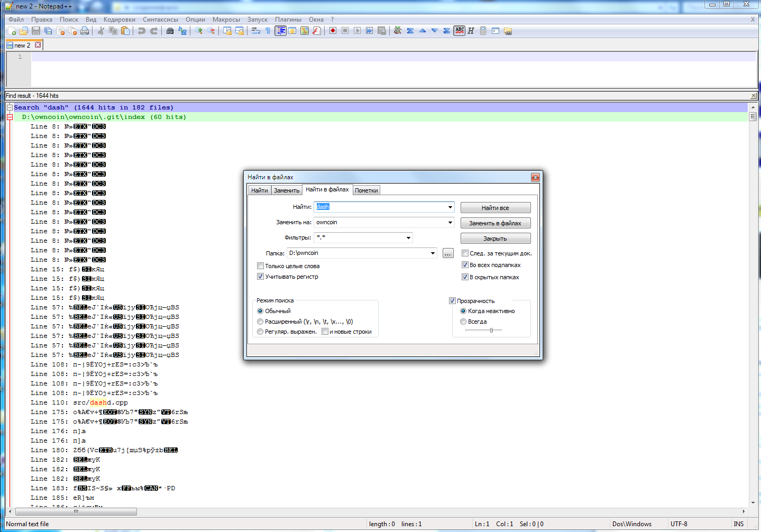The width and height of the screenshot is (761, 532).
Task: Click the Stop macro recording icon
Action: 345,31
